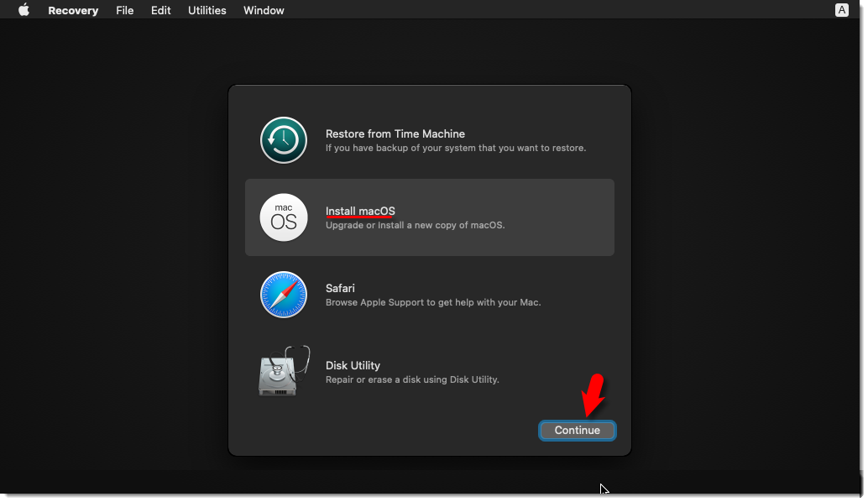Open the Recovery menu
The height and width of the screenshot is (502, 868).
click(73, 11)
